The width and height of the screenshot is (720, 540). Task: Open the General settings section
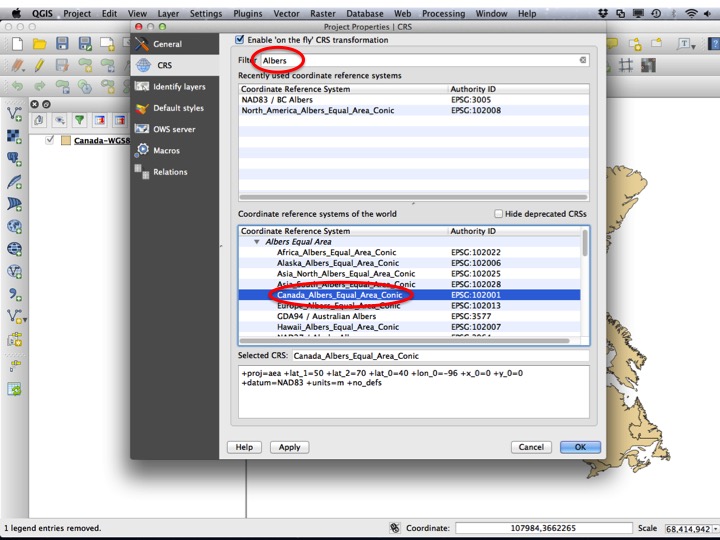(x=174, y=44)
